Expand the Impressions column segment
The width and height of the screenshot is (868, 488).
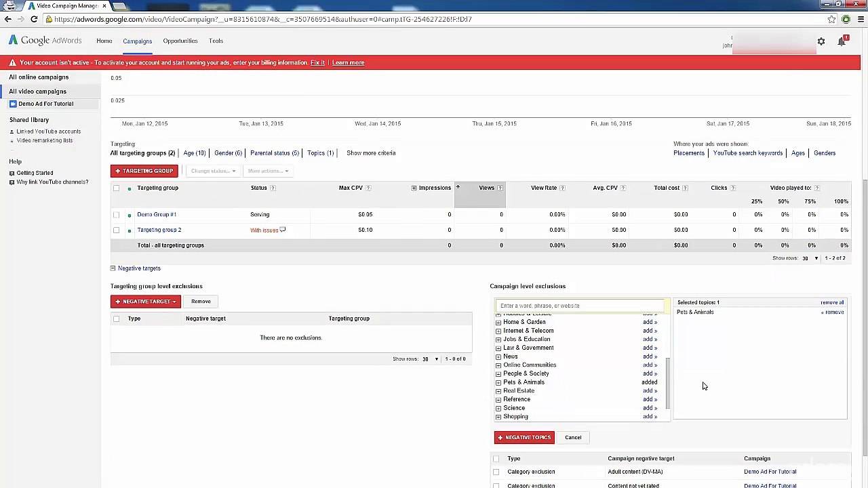[x=414, y=188]
